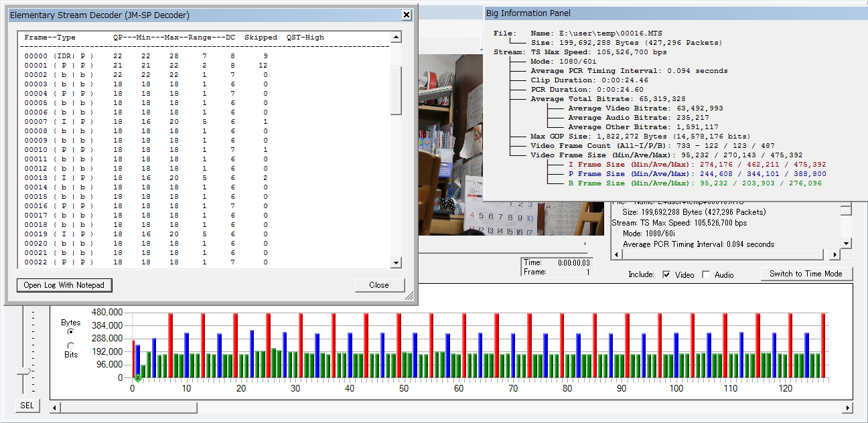The height and width of the screenshot is (423, 868).
Task: Click the stream info panel scroll-right arrow
Action: point(834,255)
